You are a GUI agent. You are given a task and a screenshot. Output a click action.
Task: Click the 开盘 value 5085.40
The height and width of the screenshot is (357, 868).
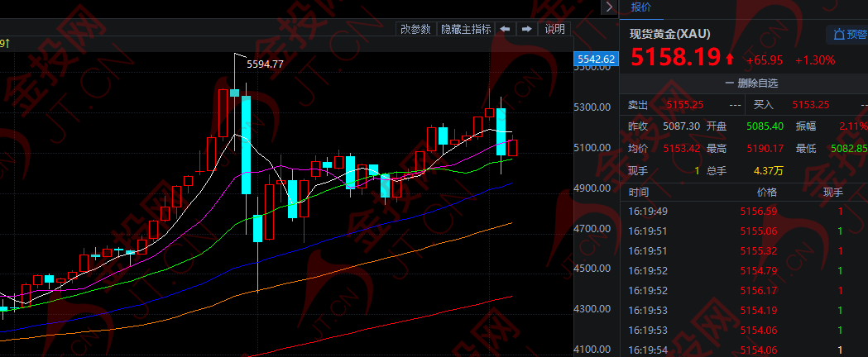[765, 126]
